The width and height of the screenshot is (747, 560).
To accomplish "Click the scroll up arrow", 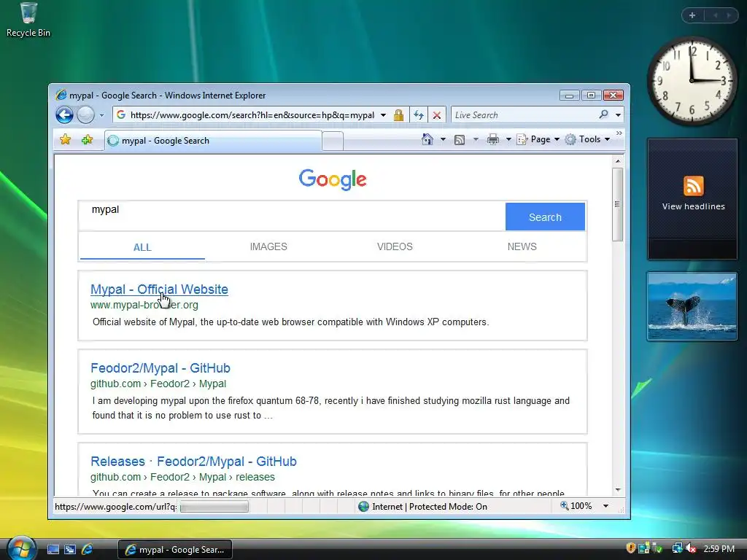I will point(617,161).
